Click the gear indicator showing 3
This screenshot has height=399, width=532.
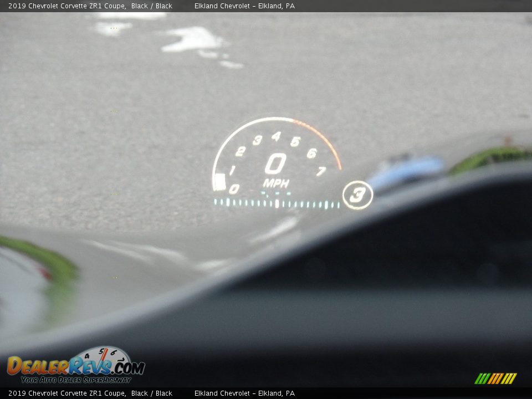click(357, 195)
